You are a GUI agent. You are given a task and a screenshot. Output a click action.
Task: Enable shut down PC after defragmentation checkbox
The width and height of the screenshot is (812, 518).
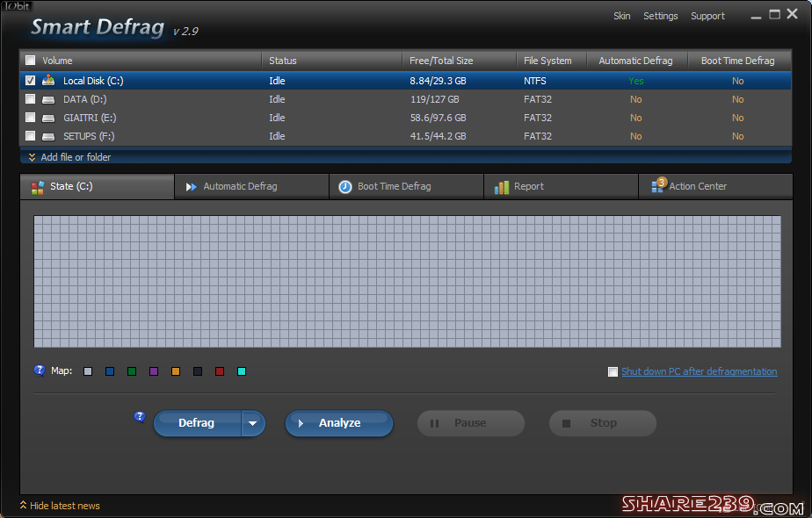pos(613,371)
